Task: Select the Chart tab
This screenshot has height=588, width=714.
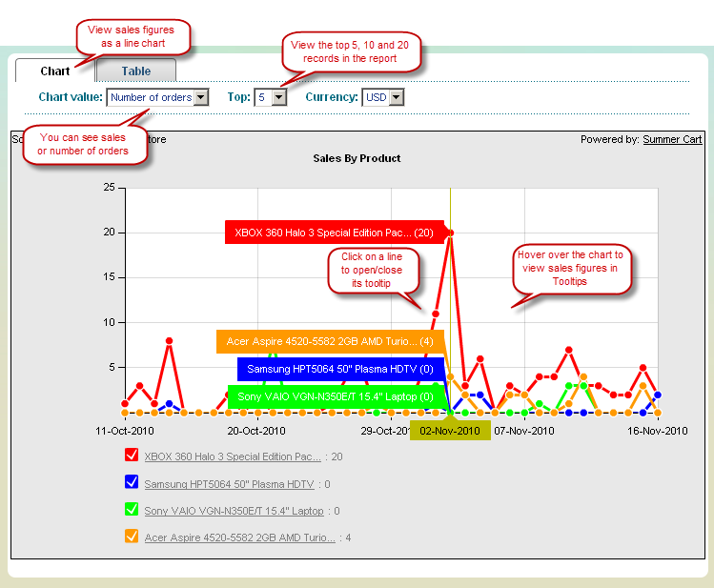Action: pos(55,71)
